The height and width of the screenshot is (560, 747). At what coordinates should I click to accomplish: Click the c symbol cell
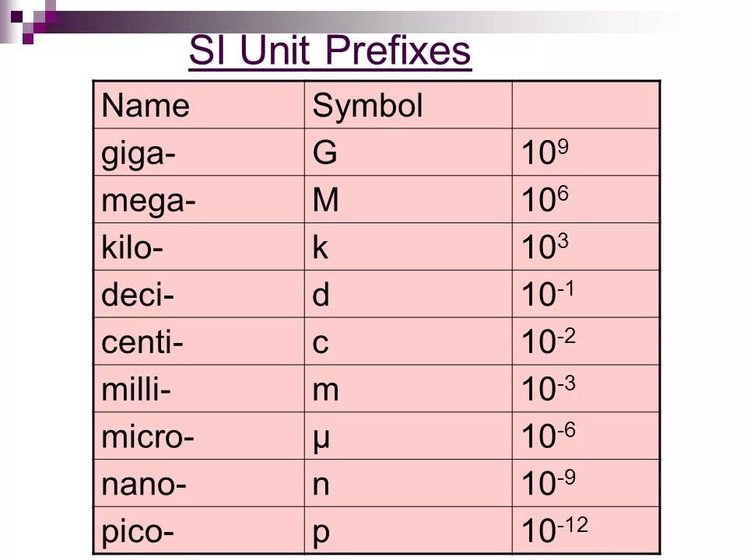409,341
